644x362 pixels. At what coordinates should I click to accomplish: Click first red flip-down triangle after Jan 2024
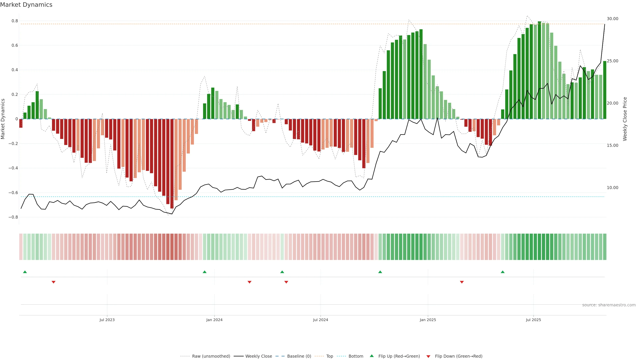coord(249,282)
